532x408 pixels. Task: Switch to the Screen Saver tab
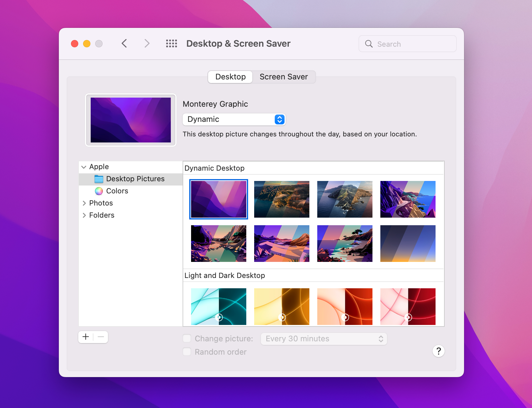(284, 77)
